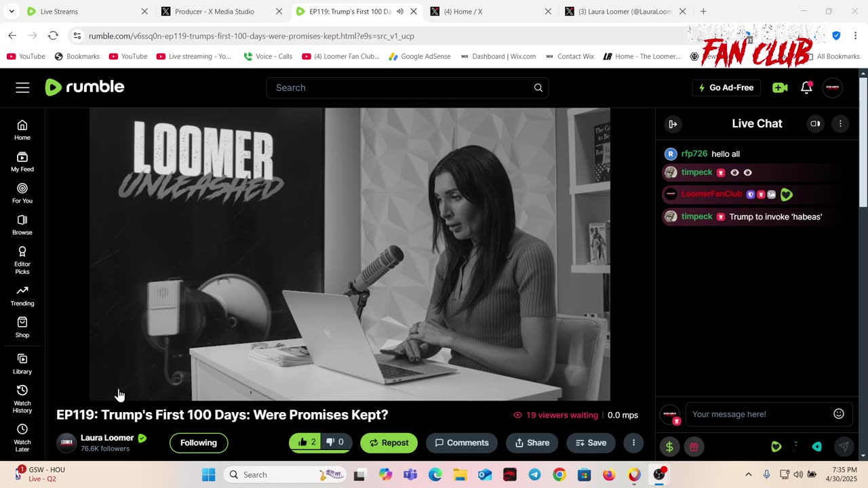868x488 pixels.
Task: Switch to Producer X Media Studio tab
Action: [x=221, y=12]
